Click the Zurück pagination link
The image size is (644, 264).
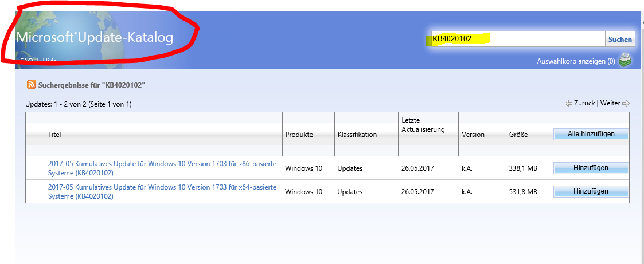pos(584,103)
